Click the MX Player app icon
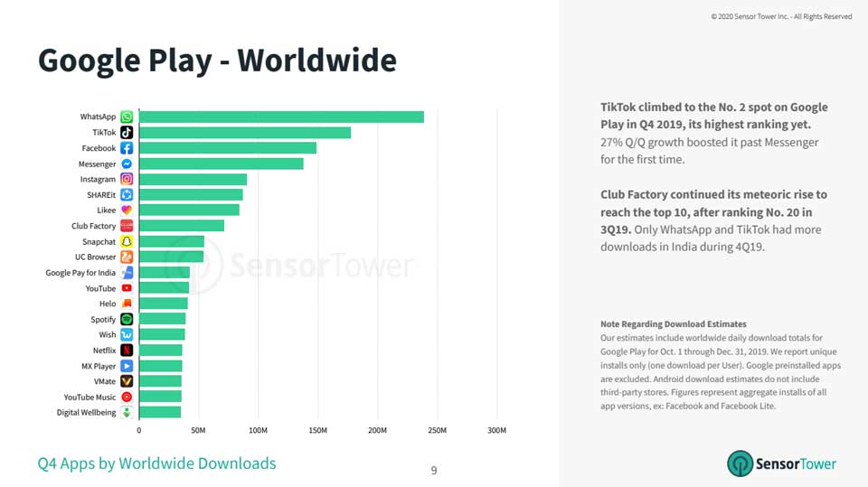 pos(127,366)
